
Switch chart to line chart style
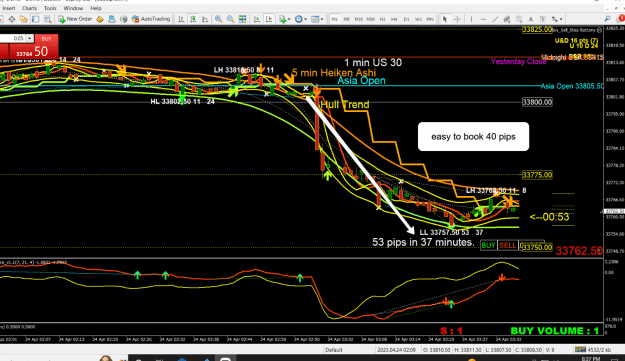coord(205,19)
